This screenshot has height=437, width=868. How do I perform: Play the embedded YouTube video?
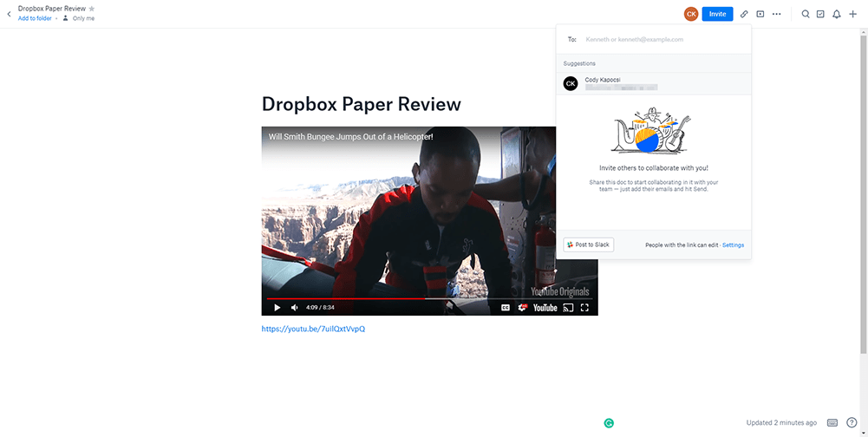(x=277, y=308)
